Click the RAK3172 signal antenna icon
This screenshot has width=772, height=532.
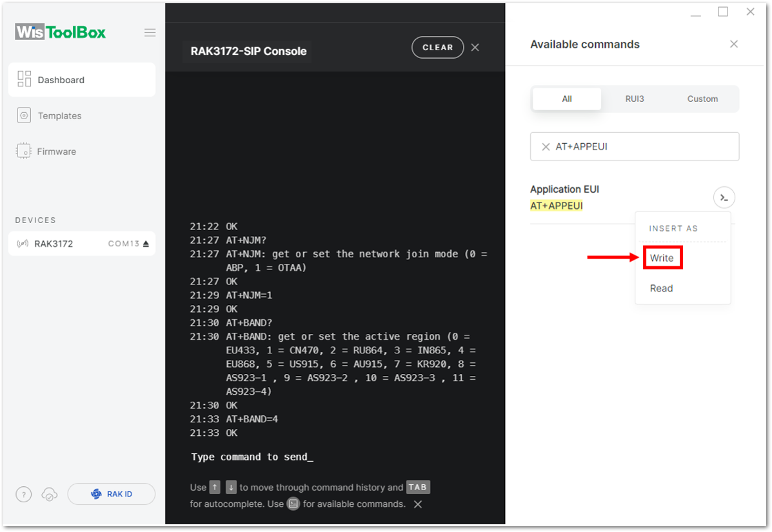point(23,244)
